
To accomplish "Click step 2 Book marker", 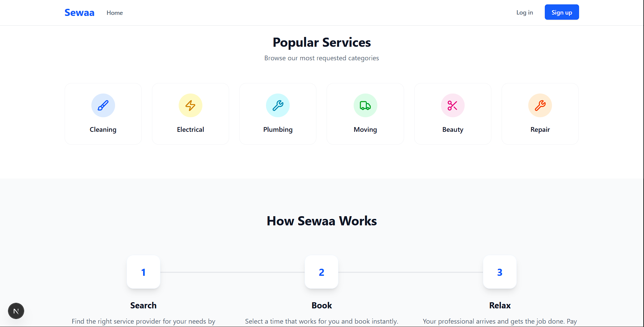I will [x=321, y=272].
